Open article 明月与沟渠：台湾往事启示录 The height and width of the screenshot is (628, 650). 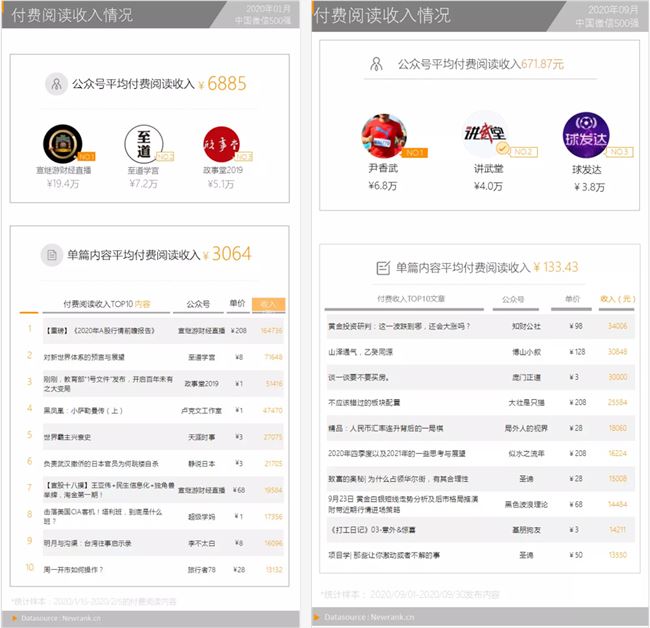pos(87,543)
